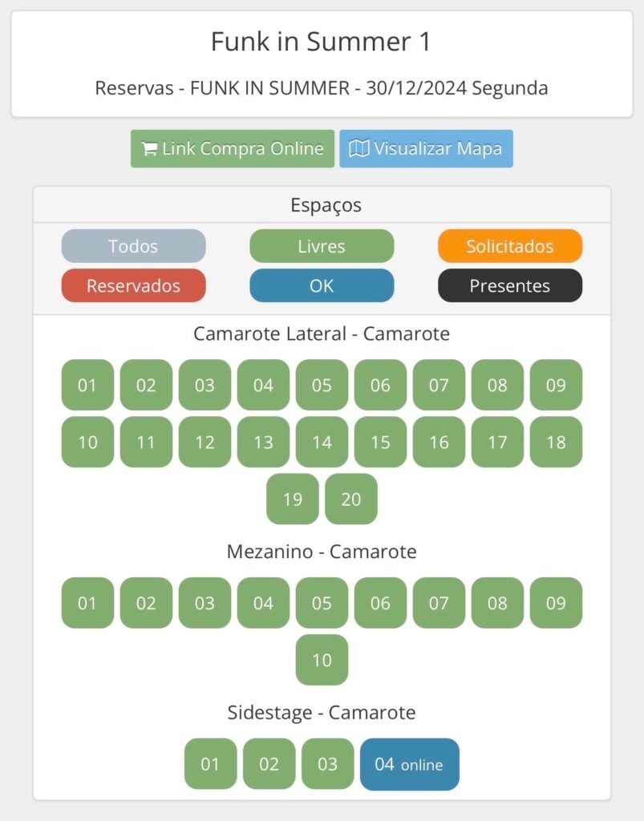The height and width of the screenshot is (821, 644).
Task: Click the map icon
Action: click(x=359, y=149)
